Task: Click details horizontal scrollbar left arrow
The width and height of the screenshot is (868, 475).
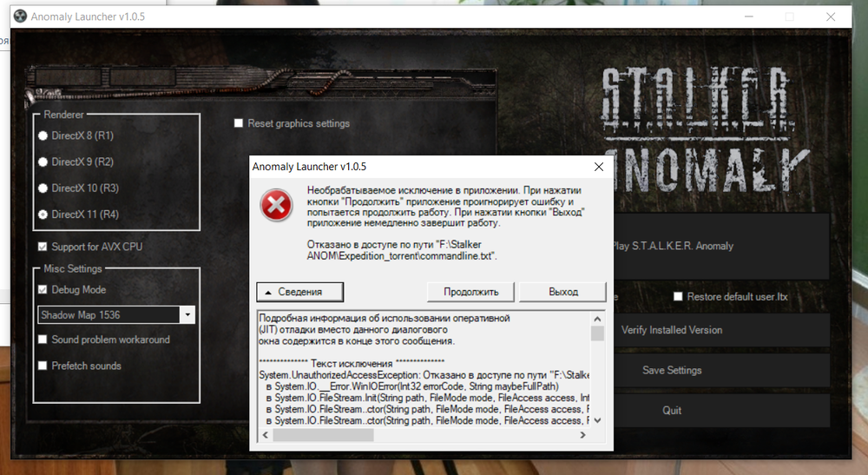Action: (265, 435)
